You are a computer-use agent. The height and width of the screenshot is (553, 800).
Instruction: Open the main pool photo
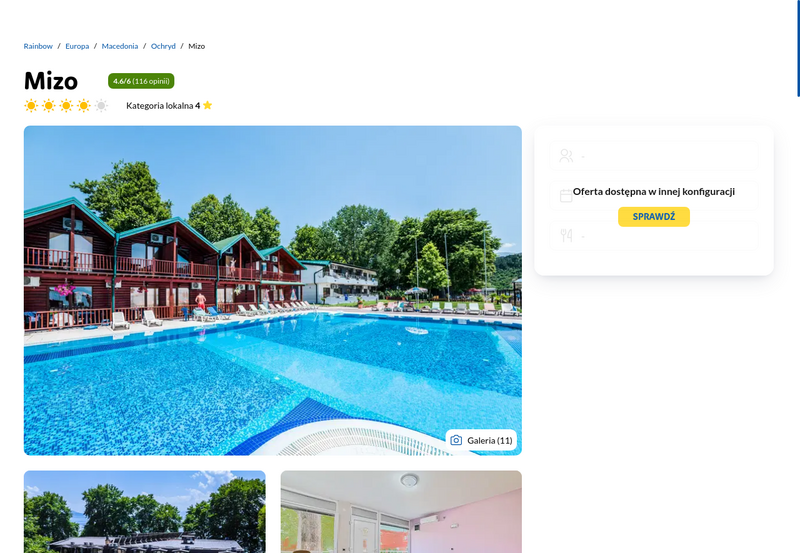coord(272,290)
